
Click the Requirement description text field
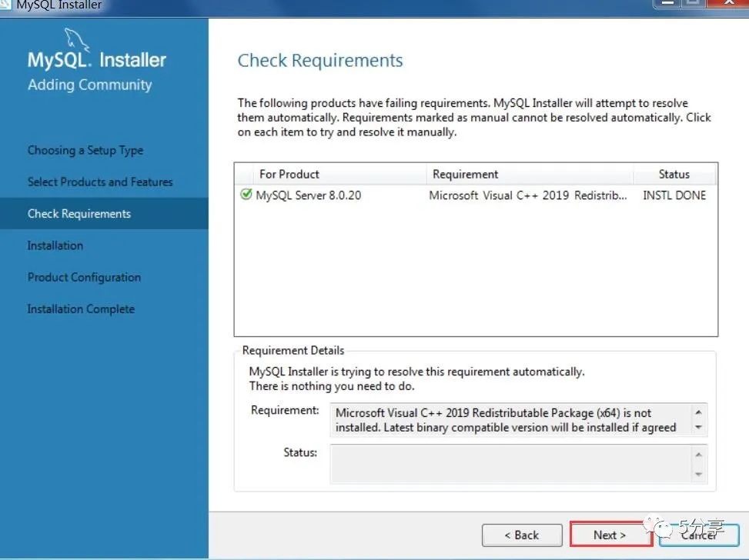510,420
